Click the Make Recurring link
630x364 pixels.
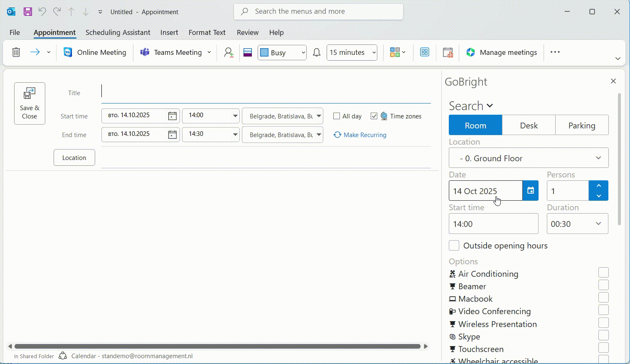pyautogui.click(x=364, y=135)
